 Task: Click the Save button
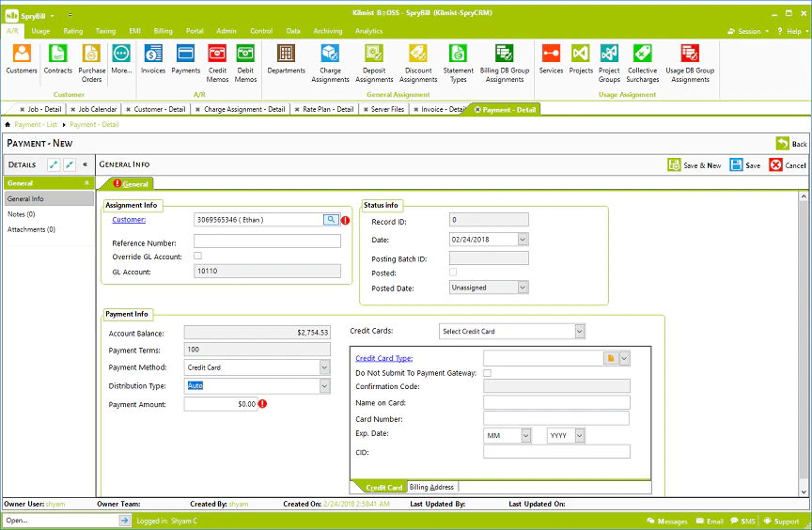745,165
